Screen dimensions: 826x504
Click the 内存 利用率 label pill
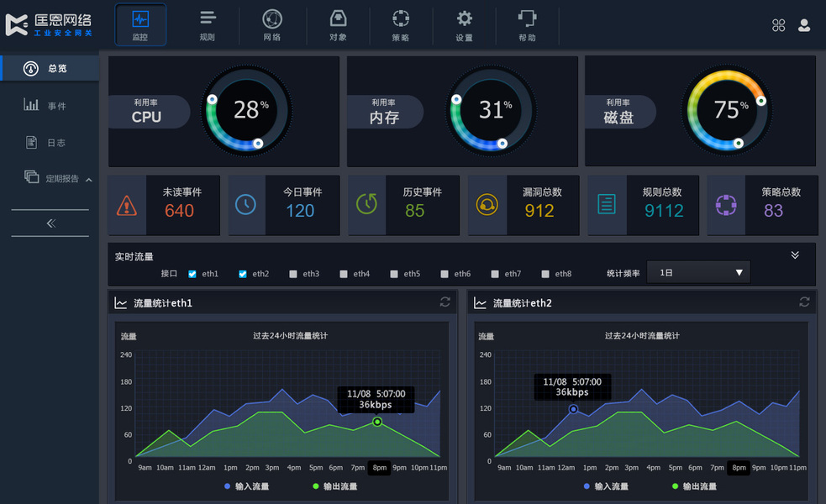pyautogui.click(x=385, y=112)
